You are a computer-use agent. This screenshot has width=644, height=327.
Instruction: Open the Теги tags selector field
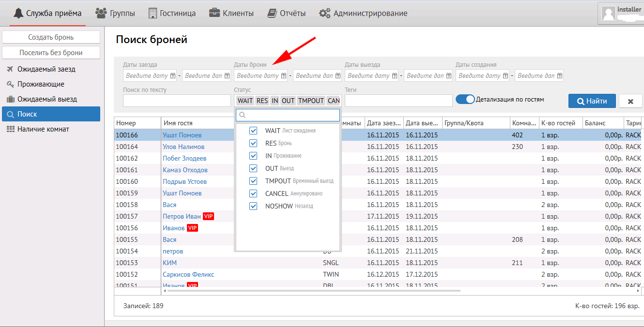pyautogui.click(x=398, y=101)
